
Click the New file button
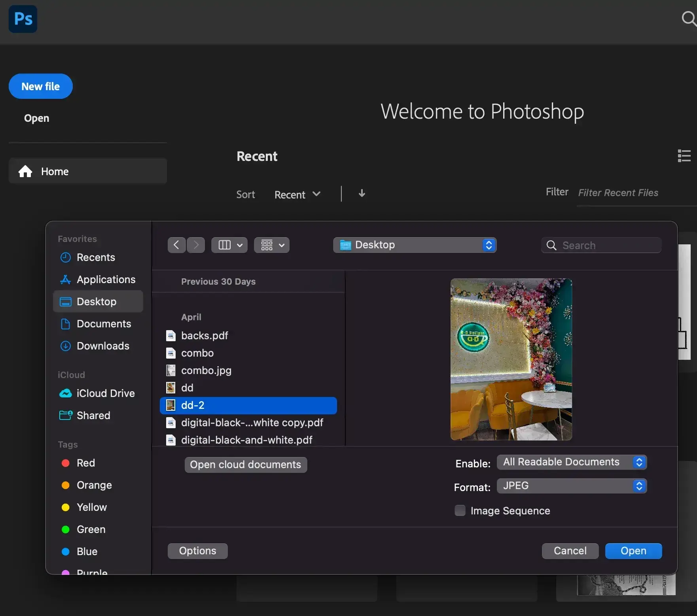pyautogui.click(x=40, y=86)
